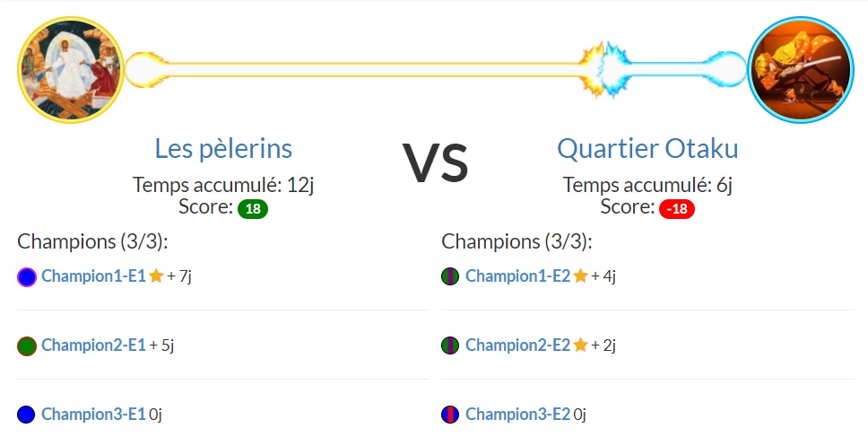Open the Quartier Otaku team link
The image size is (868, 446).
[647, 148]
